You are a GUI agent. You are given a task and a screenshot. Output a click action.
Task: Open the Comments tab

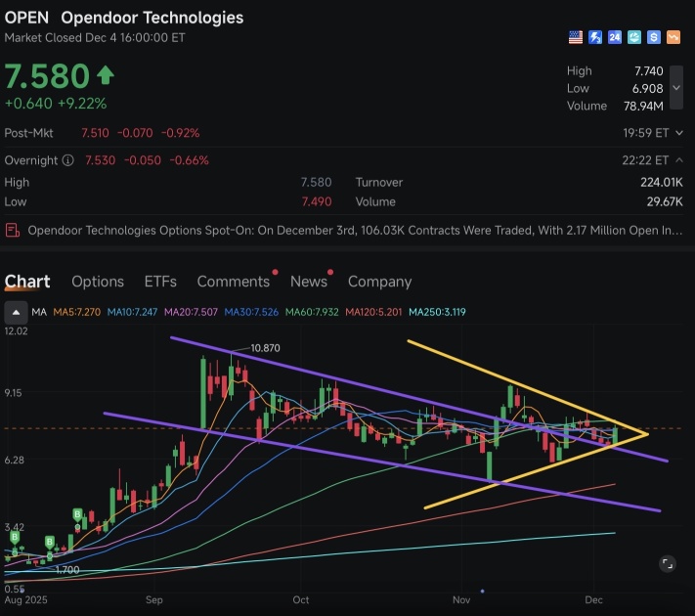tap(234, 282)
